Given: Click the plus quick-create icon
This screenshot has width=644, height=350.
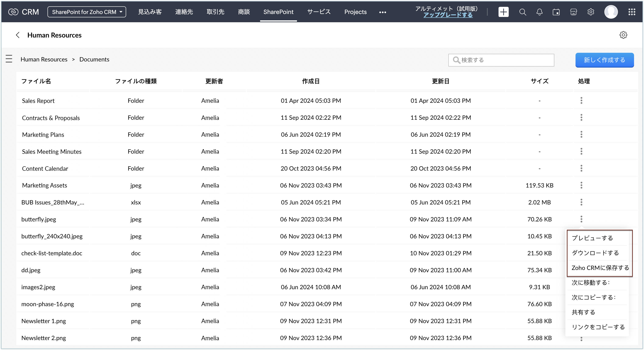Looking at the screenshot, I should [503, 12].
